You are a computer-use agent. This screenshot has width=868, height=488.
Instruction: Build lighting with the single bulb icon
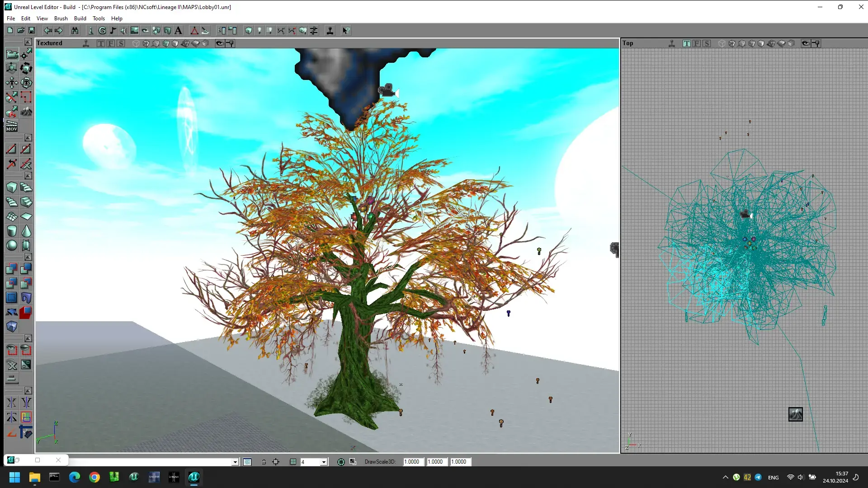tap(259, 30)
